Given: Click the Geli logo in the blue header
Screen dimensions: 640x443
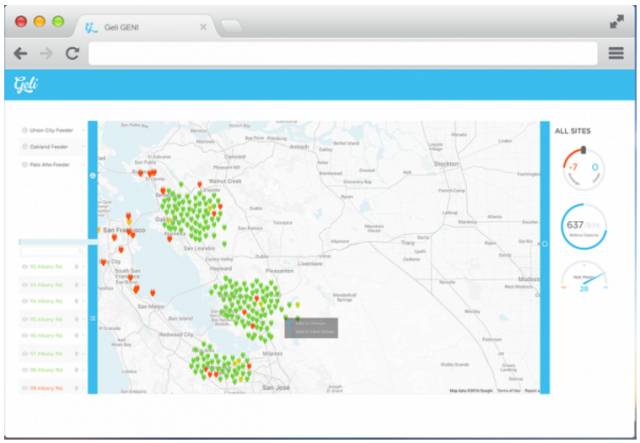Looking at the screenshot, I should (x=26, y=84).
